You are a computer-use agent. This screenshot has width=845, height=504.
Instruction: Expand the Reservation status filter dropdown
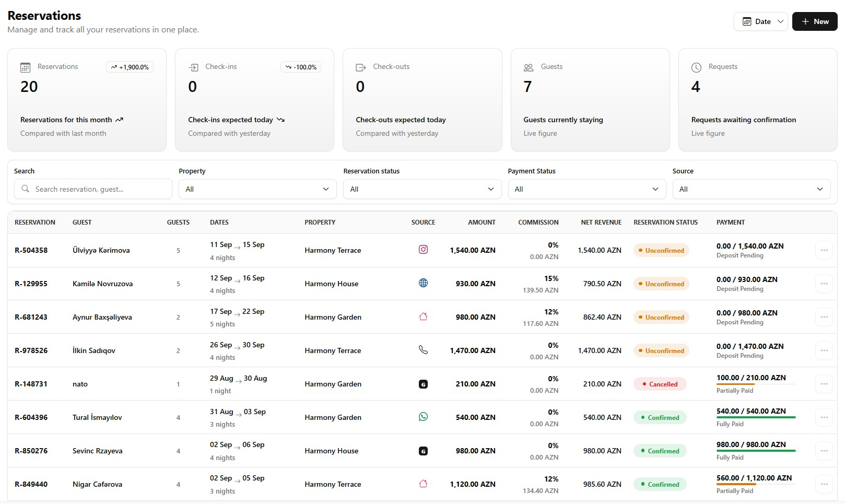[x=422, y=189]
